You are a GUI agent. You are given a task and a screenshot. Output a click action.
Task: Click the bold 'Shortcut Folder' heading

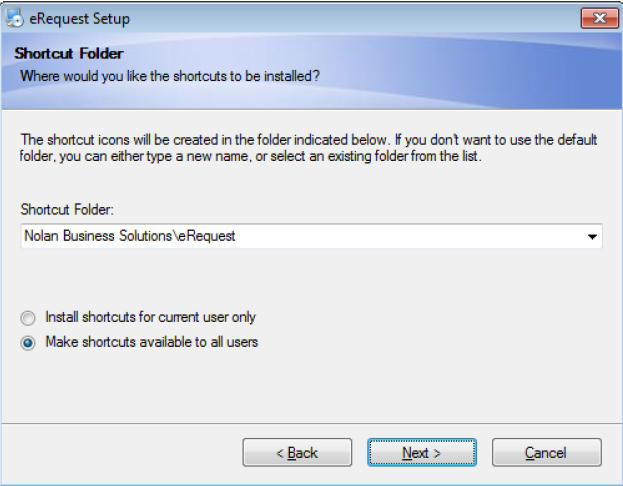pyautogui.click(x=69, y=53)
